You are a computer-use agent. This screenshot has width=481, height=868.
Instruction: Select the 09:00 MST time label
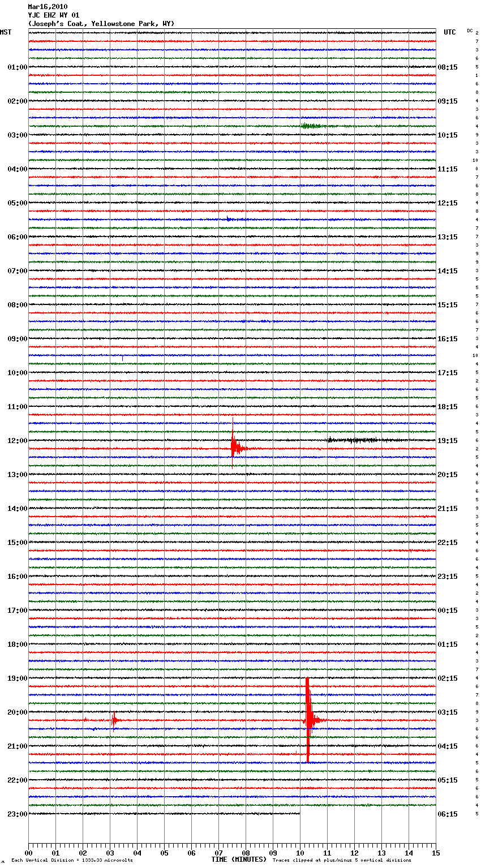(x=17, y=339)
